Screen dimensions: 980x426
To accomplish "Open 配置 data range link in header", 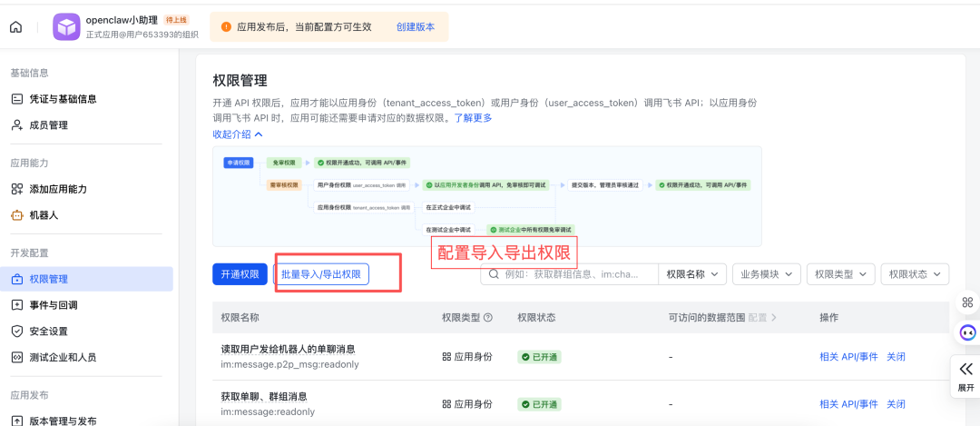I will click(762, 318).
